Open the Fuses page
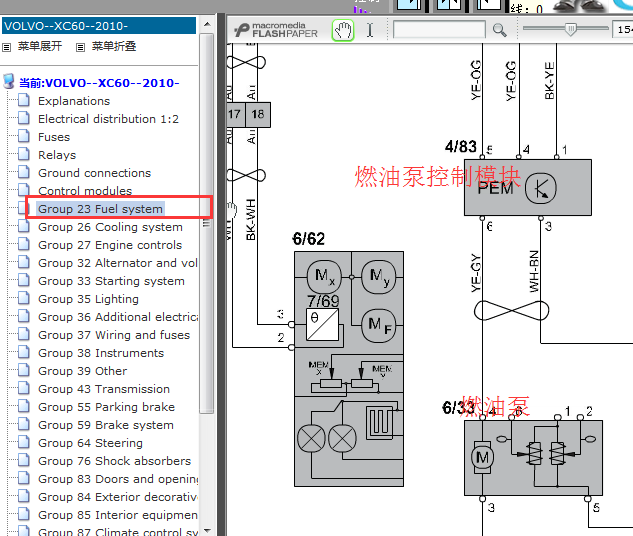The height and width of the screenshot is (536, 633). pyautogui.click(x=54, y=137)
